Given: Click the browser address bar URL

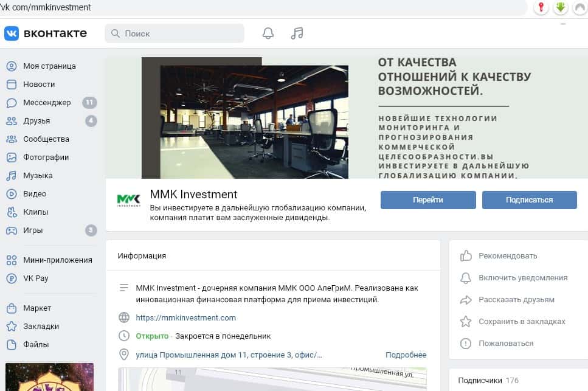Looking at the screenshot, I should point(46,7).
